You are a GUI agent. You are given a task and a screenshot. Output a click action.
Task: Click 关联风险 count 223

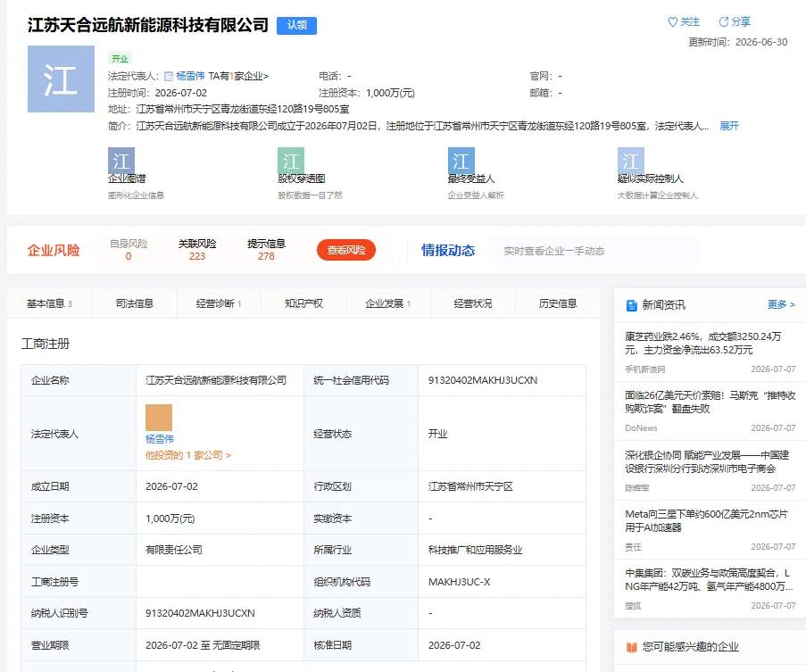click(x=197, y=256)
